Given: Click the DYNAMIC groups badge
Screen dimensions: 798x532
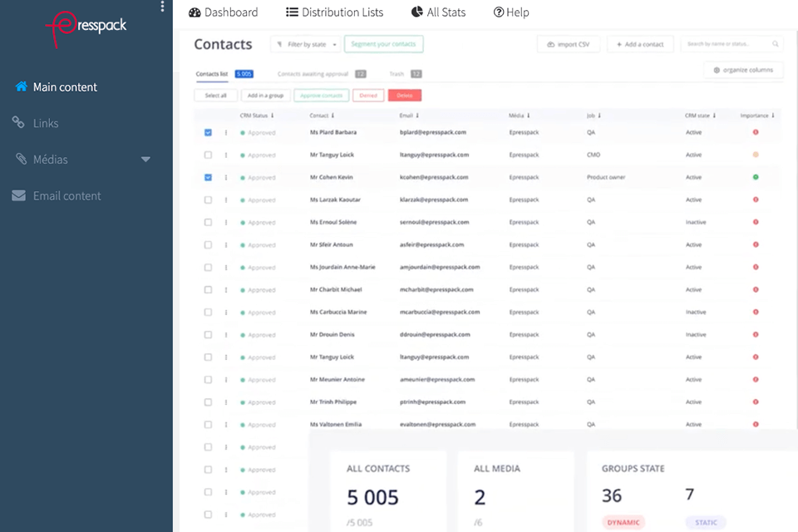Looking at the screenshot, I should pyautogui.click(x=623, y=522).
